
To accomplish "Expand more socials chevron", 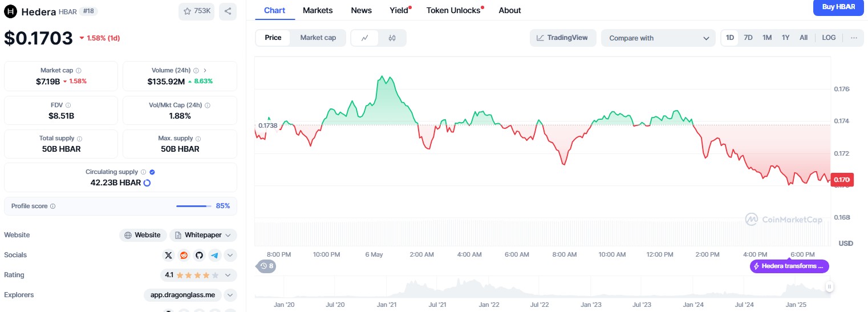I will [x=230, y=255].
